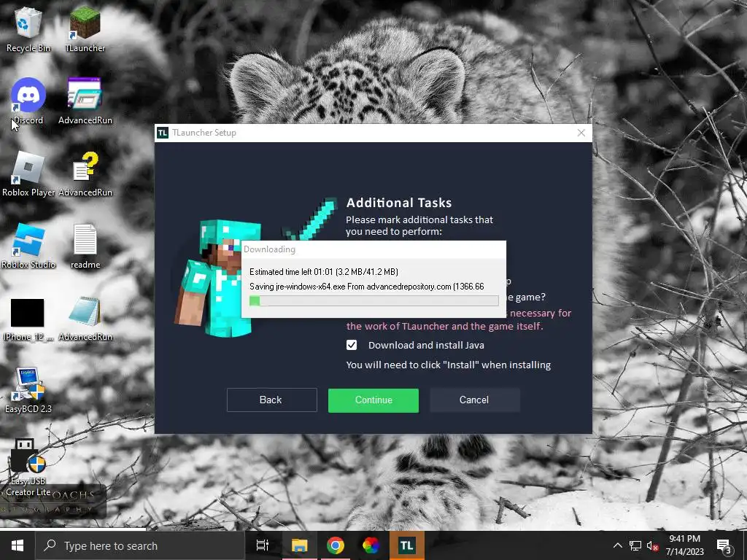Open Task View on the taskbar
The height and width of the screenshot is (560, 747).
(x=263, y=545)
